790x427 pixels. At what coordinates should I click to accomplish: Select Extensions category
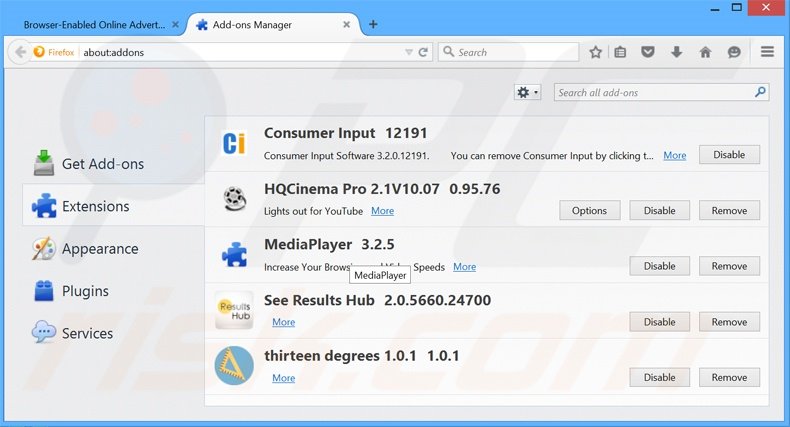113,206
